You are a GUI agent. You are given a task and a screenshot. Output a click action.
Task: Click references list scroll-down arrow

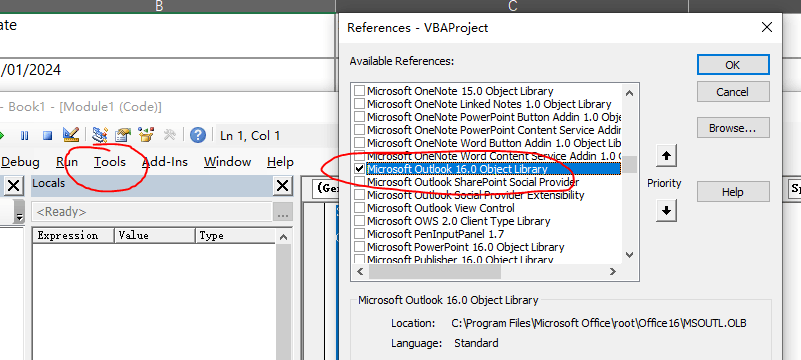point(629,255)
